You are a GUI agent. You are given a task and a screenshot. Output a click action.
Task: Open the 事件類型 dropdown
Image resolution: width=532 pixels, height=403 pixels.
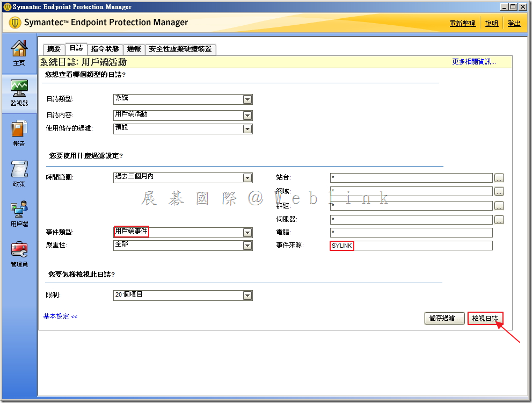tap(247, 233)
